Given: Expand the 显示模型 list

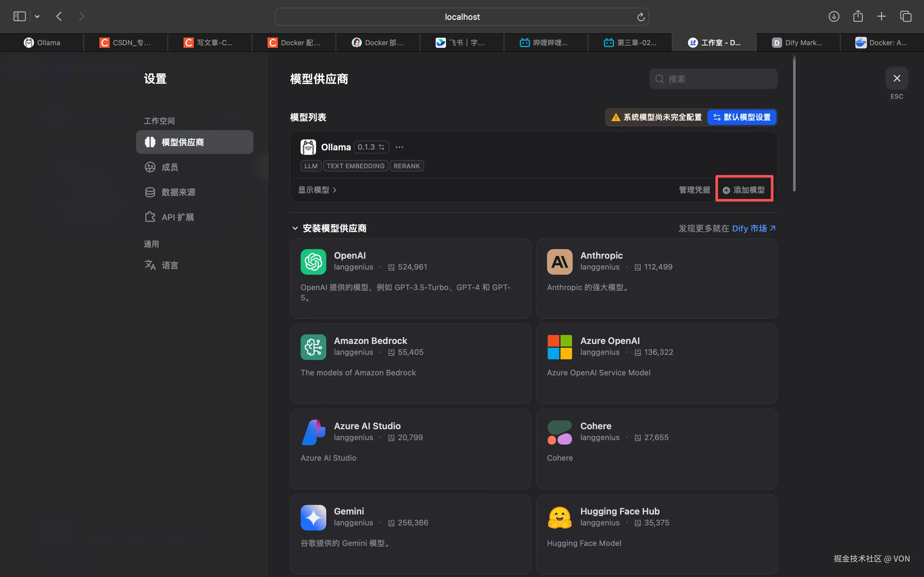Looking at the screenshot, I should 317,190.
